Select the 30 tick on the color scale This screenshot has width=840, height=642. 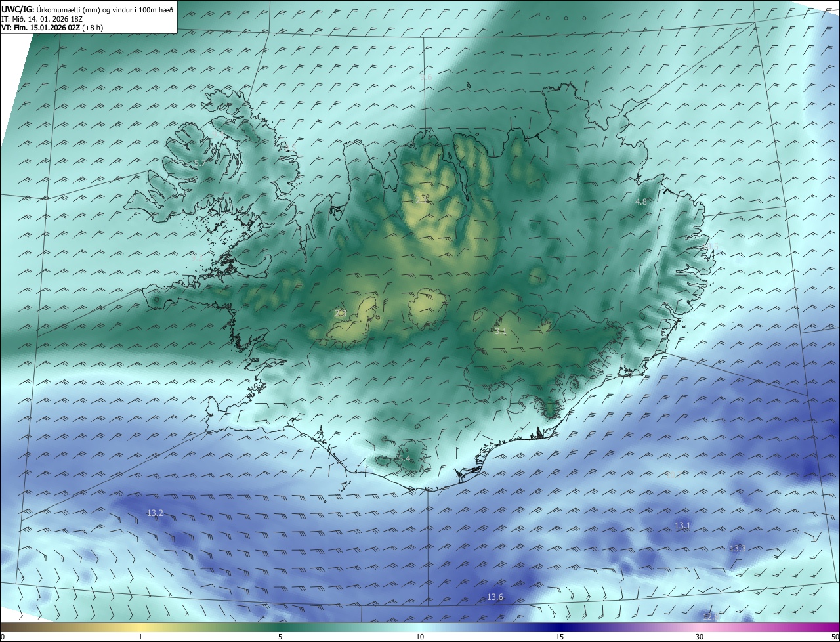[700, 637]
